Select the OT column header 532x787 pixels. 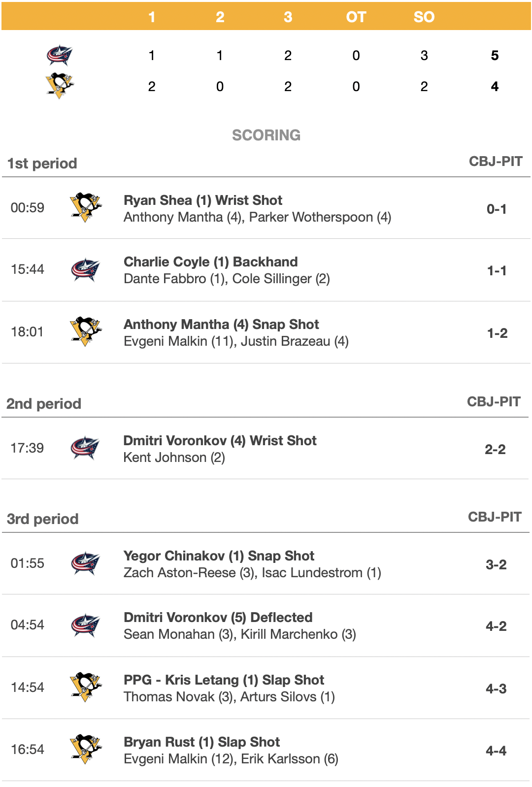click(356, 17)
